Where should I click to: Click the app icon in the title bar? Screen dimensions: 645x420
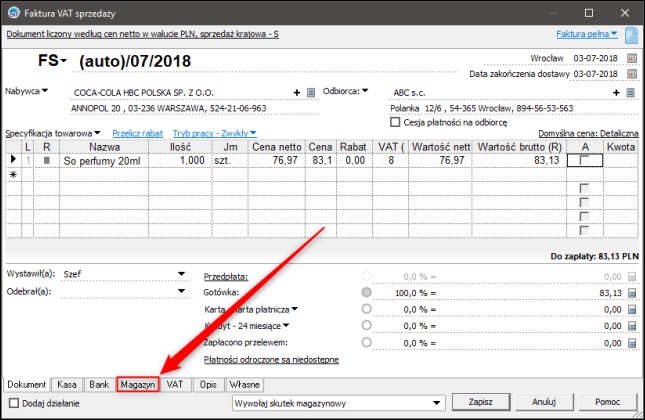click(14, 13)
